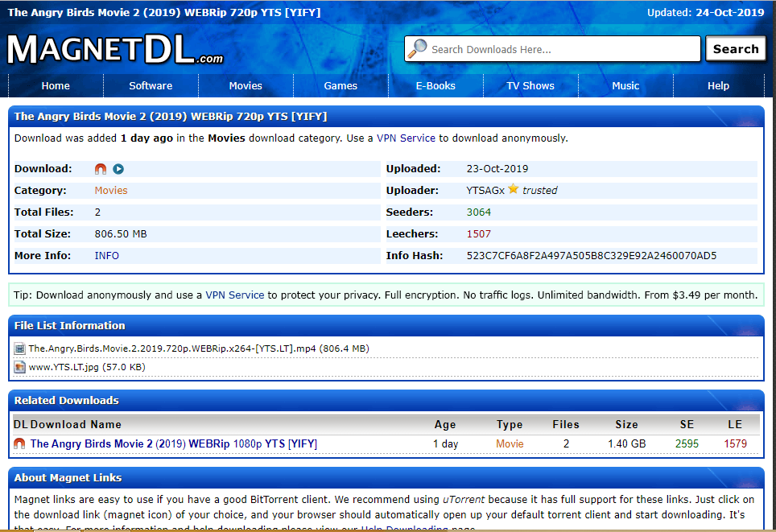Click the magnifying glass icon in search box
This screenshot has width=776, height=532.
coord(418,48)
